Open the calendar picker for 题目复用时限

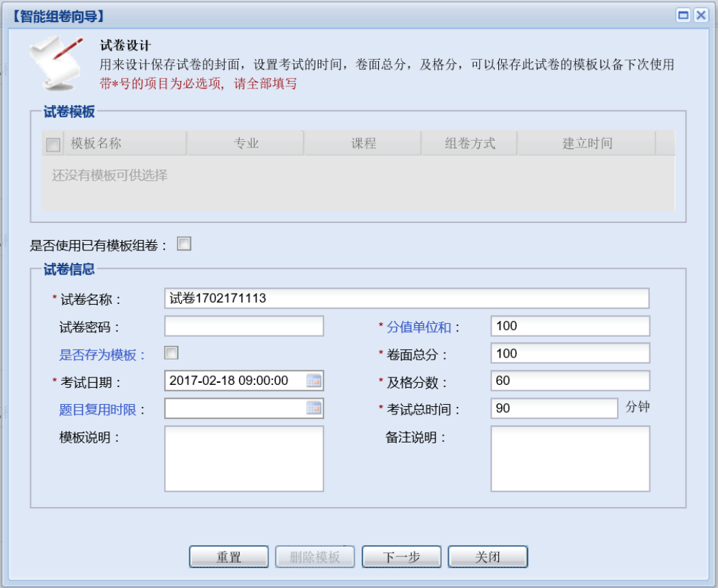coord(314,408)
